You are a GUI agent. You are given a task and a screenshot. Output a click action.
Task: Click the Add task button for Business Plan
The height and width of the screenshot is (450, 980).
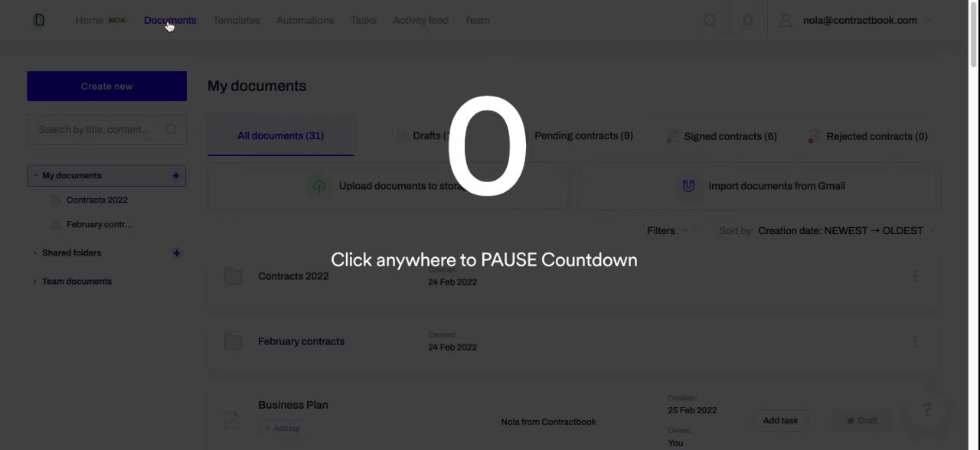pyautogui.click(x=780, y=421)
